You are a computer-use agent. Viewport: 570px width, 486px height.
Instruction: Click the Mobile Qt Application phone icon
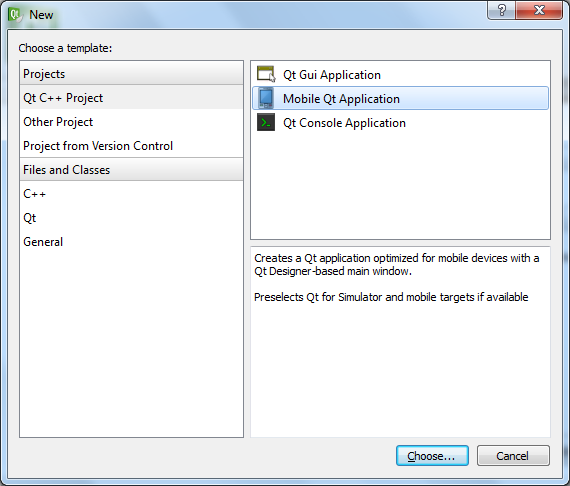[x=266, y=99]
